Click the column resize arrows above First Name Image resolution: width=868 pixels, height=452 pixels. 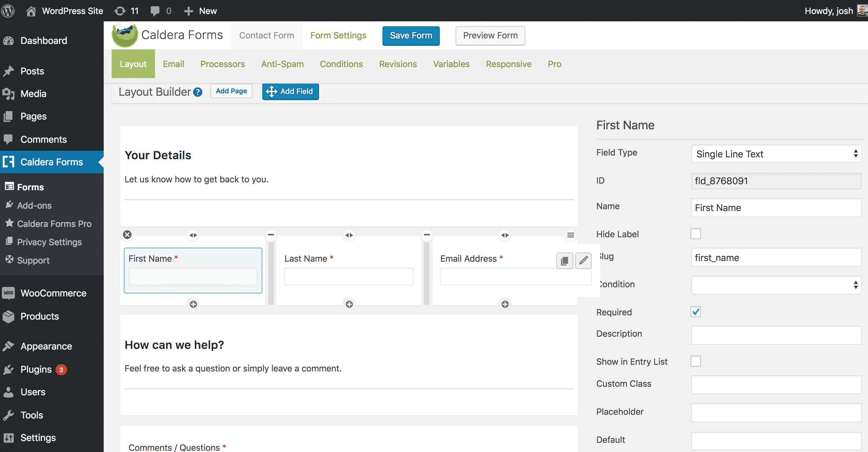[x=193, y=235]
